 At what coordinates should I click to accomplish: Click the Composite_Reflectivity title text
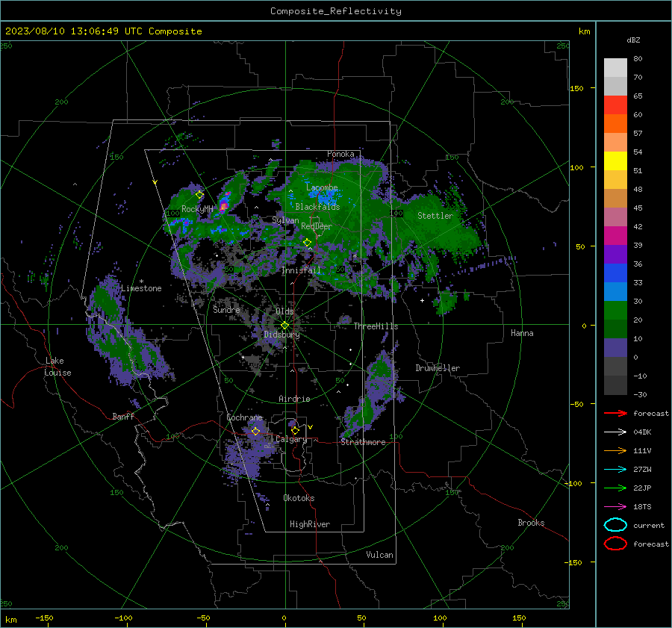pos(336,11)
